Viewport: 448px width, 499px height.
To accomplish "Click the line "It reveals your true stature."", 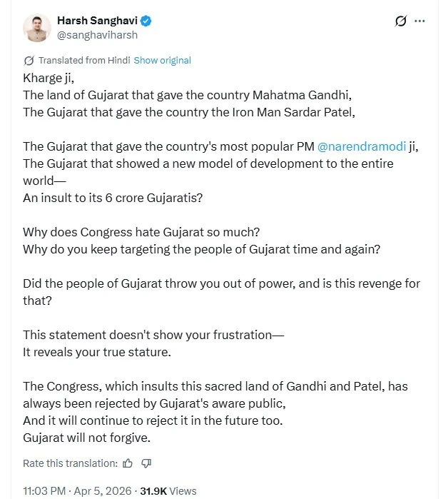I will 97,352.
